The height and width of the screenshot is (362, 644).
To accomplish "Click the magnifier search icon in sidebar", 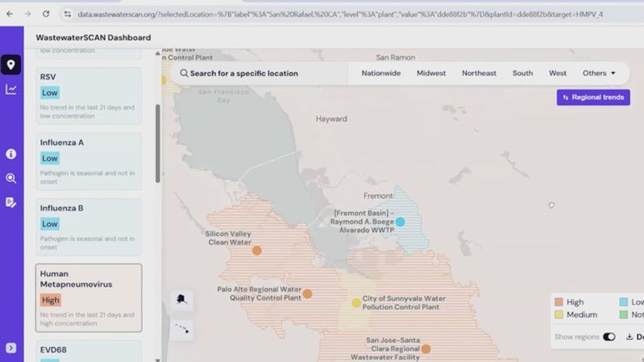I will [x=11, y=178].
